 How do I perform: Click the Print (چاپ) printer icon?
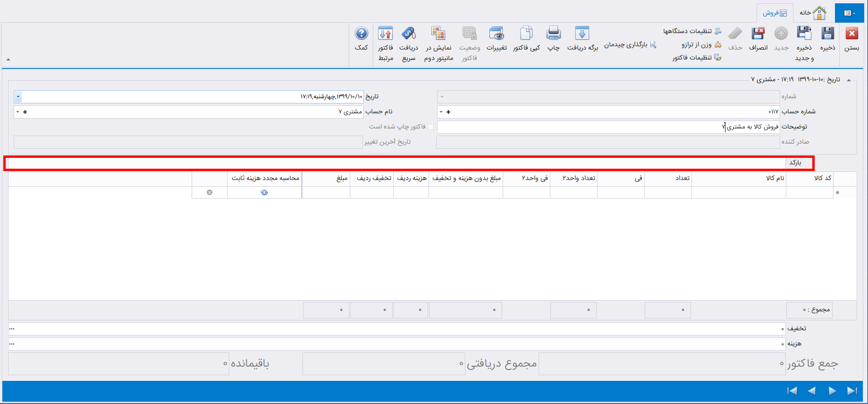[x=553, y=34]
